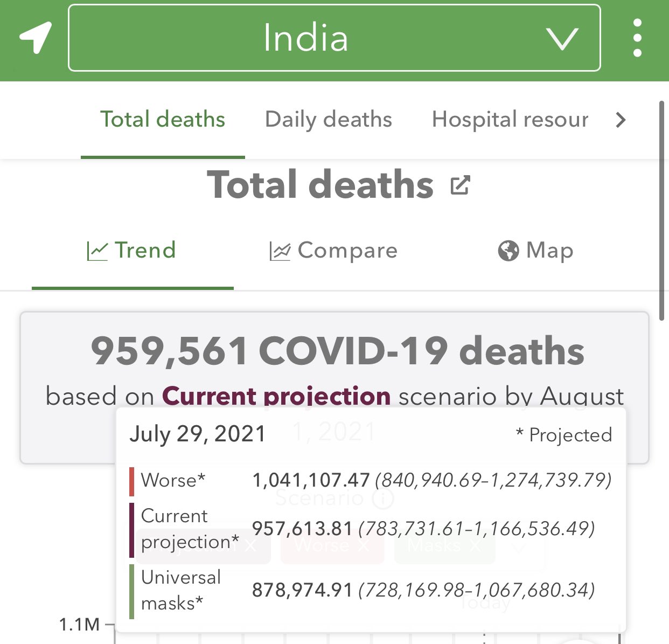Click the 1.1M axis label
Image resolution: width=669 pixels, height=644 pixels.
80,625
